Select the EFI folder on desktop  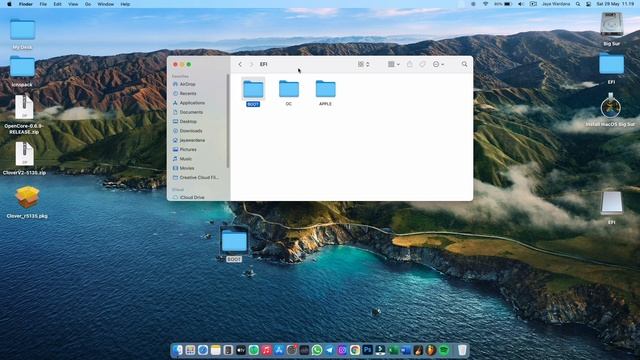click(x=611, y=68)
